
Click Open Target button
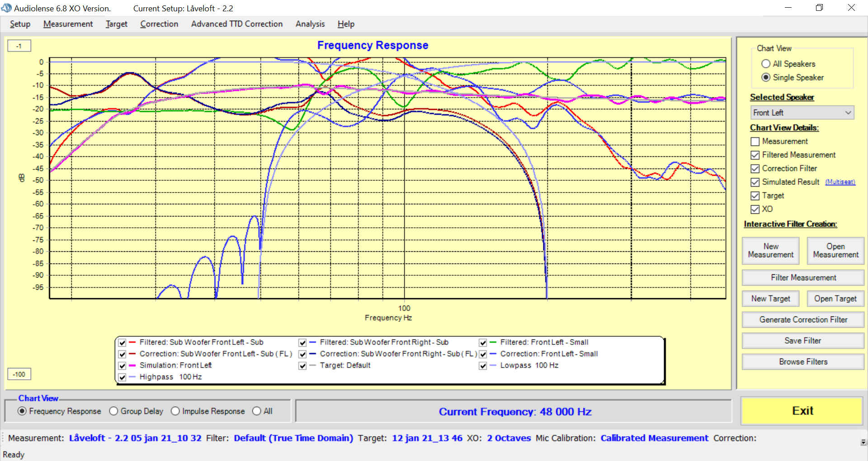pos(835,299)
